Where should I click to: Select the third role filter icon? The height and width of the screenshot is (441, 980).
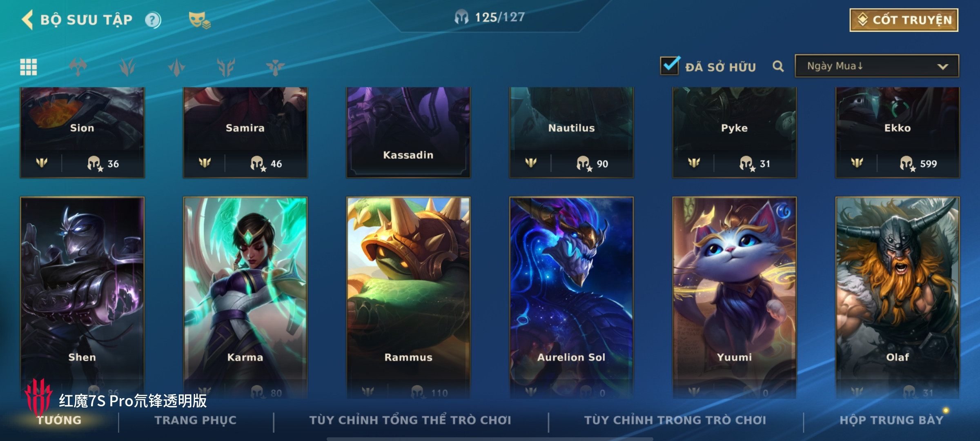(x=177, y=67)
